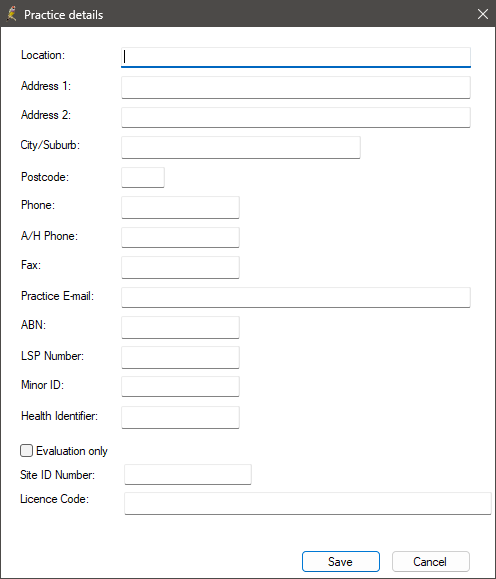
Task: Select the A/H Phone field
Action: (180, 237)
